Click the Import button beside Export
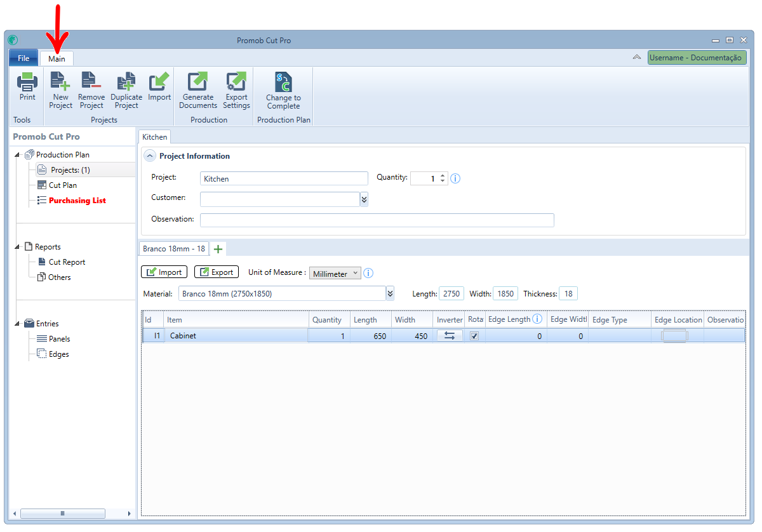 coord(164,272)
